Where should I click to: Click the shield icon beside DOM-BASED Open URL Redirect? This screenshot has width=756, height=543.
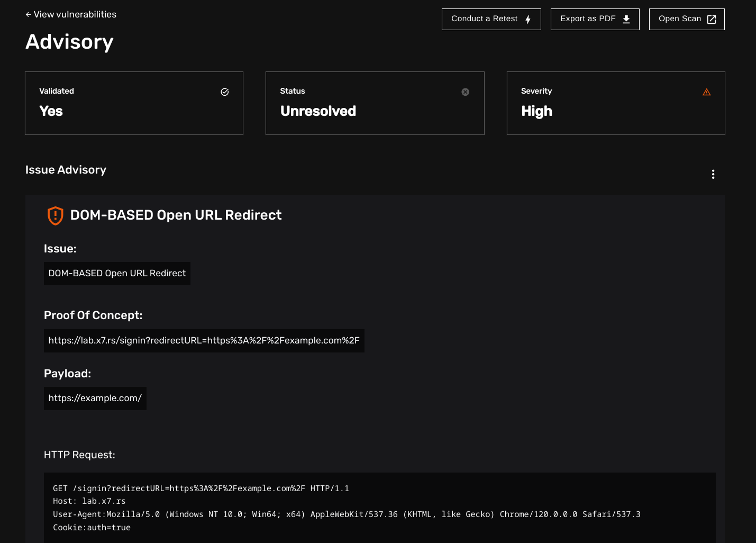[55, 215]
